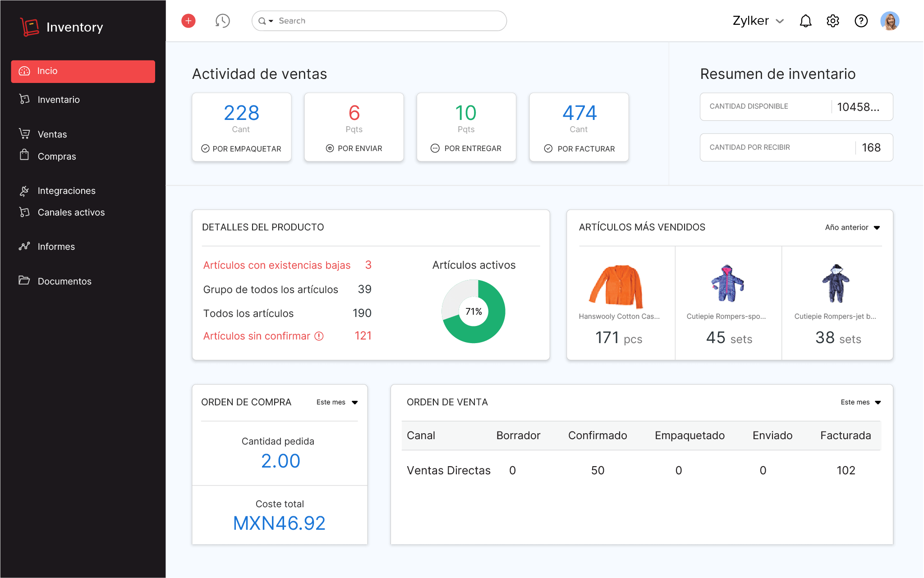Image resolution: width=924 pixels, height=578 pixels.
Task: Click the red plus quick-create icon
Action: (188, 21)
